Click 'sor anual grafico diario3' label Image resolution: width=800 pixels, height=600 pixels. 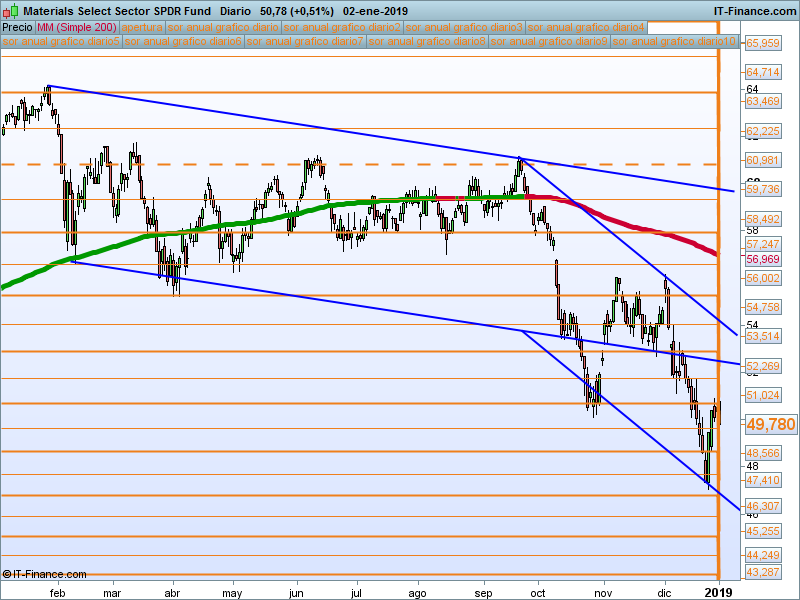[x=464, y=27]
